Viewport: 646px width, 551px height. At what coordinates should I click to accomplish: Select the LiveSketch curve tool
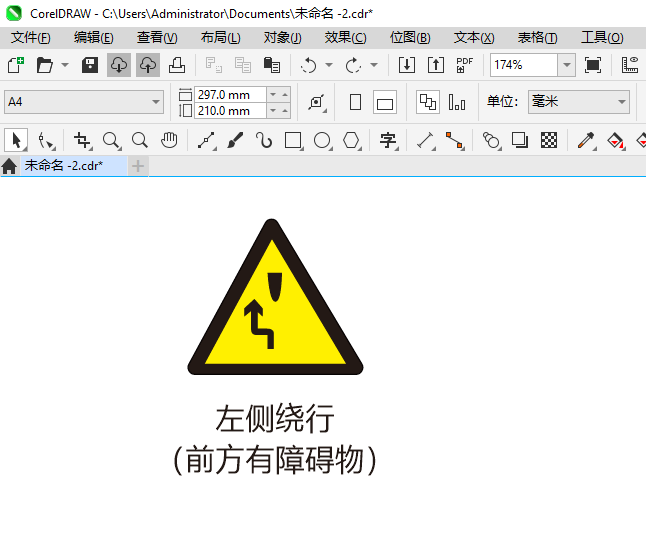click(264, 141)
